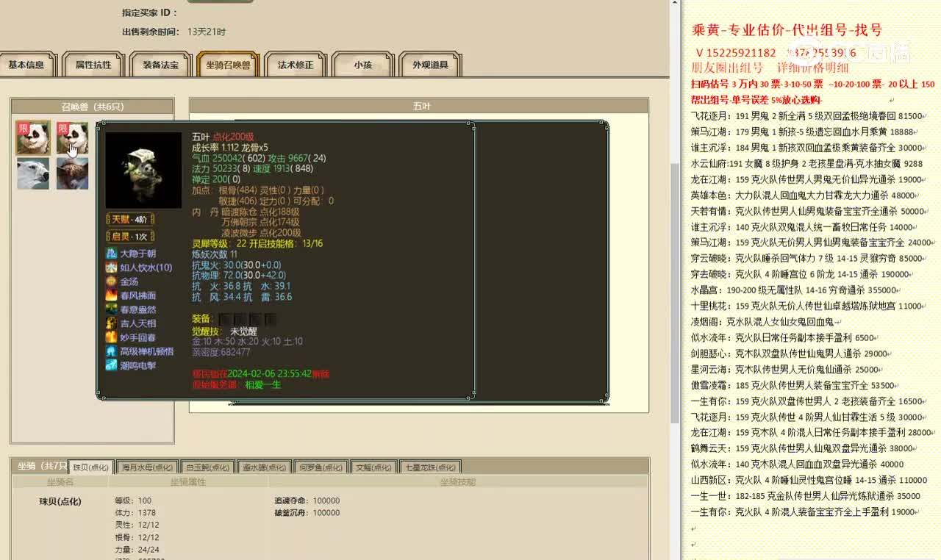The width and height of the screenshot is (941, 560).
Task: Click the 大隐于朝 skill icon
Action: [111, 254]
